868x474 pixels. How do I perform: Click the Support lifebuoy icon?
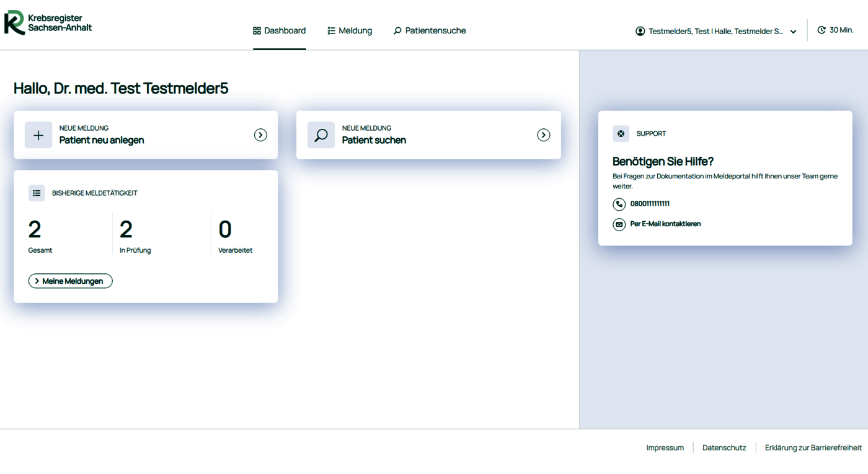pyautogui.click(x=621, y=134)
